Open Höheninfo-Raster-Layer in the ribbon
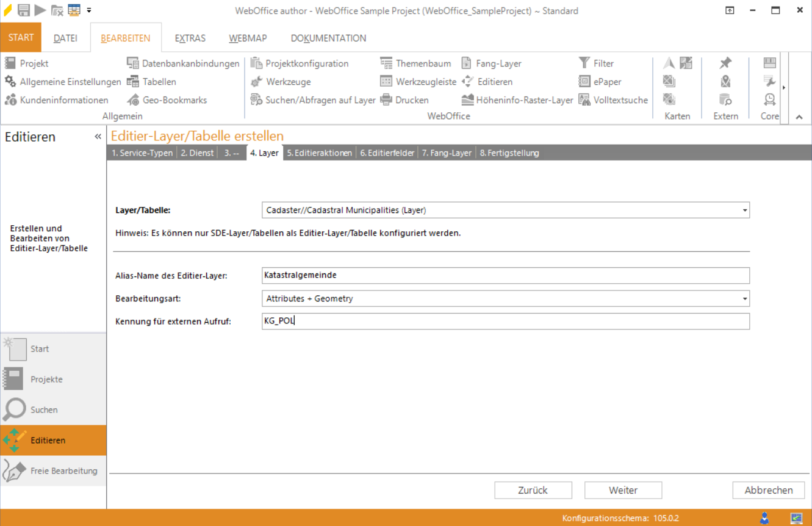Screen dimensions: 812x526 pyautogui.click(x=467, y=100)
